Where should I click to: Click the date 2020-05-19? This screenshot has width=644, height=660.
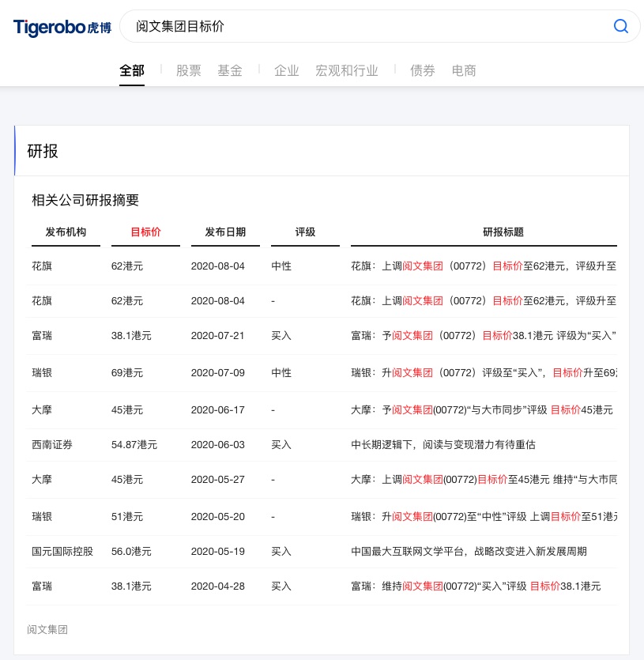click(217, 552)
